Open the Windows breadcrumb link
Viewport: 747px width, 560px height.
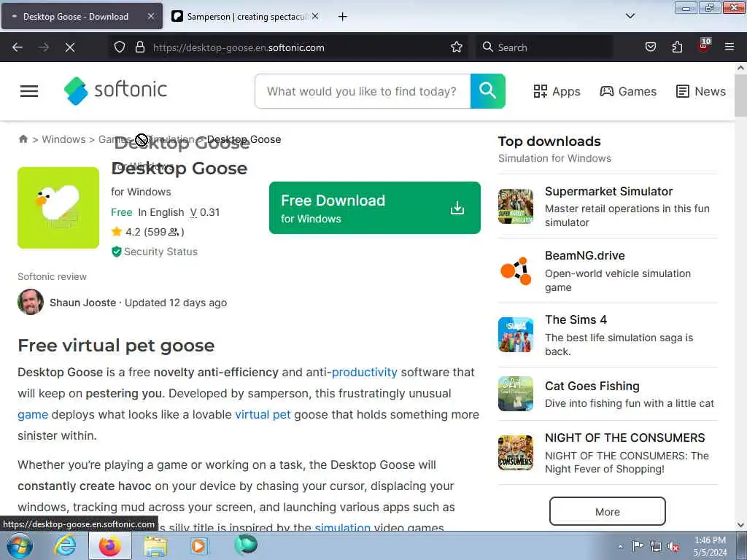pos(64,139)
